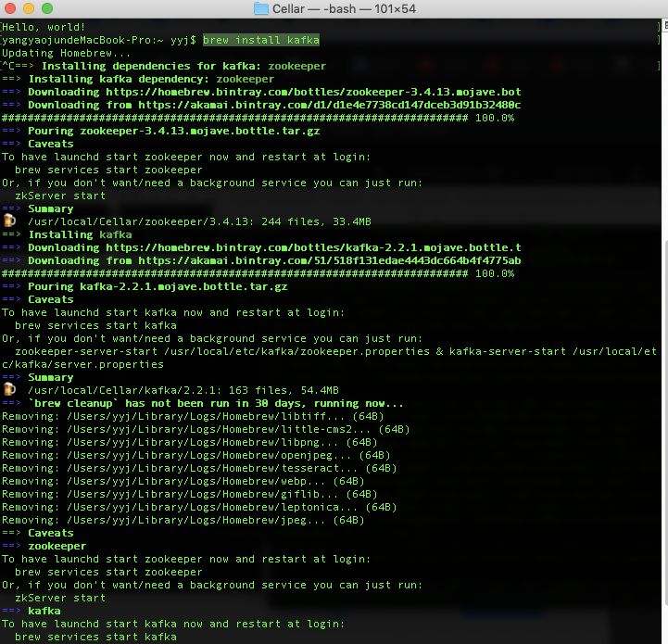Click the bold 'zookeeper' heading near the bottom
The width and height of the screenshot is (668, 644).
[57, 547]
